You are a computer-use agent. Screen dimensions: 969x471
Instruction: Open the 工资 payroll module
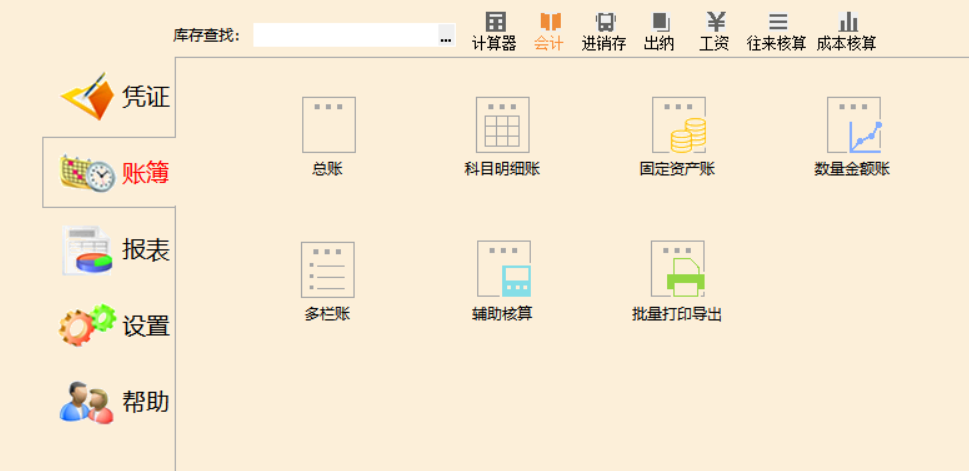[714, 32]
